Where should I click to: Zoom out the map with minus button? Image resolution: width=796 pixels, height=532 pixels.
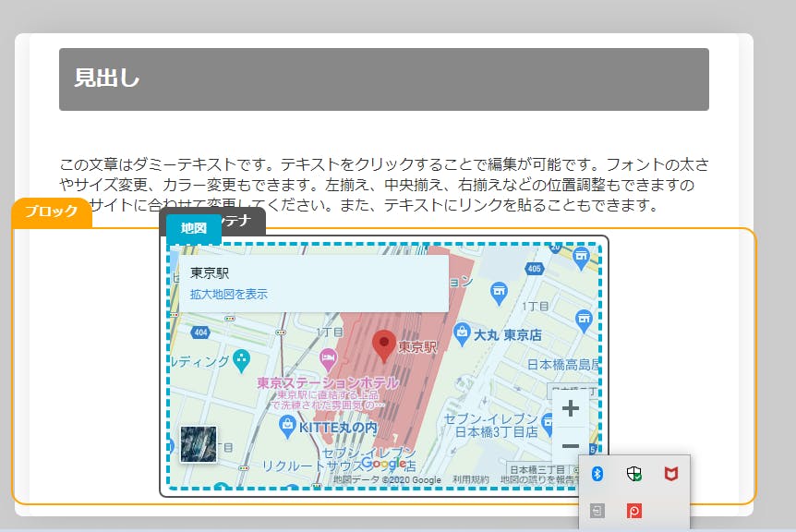(570, 446)
